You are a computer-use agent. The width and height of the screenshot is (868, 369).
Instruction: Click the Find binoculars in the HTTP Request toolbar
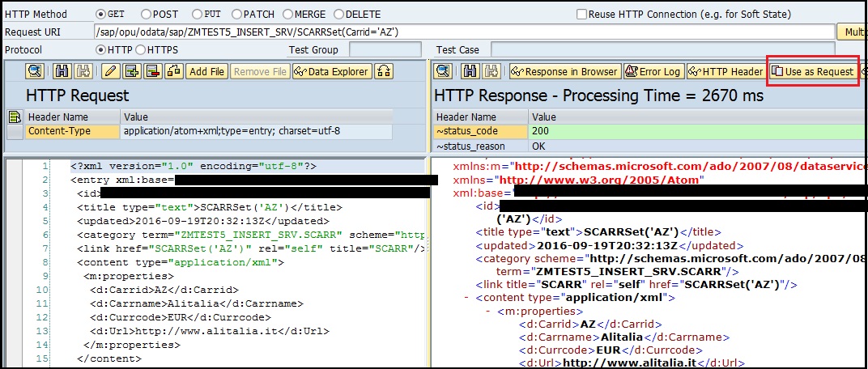(x=61, y=71)
